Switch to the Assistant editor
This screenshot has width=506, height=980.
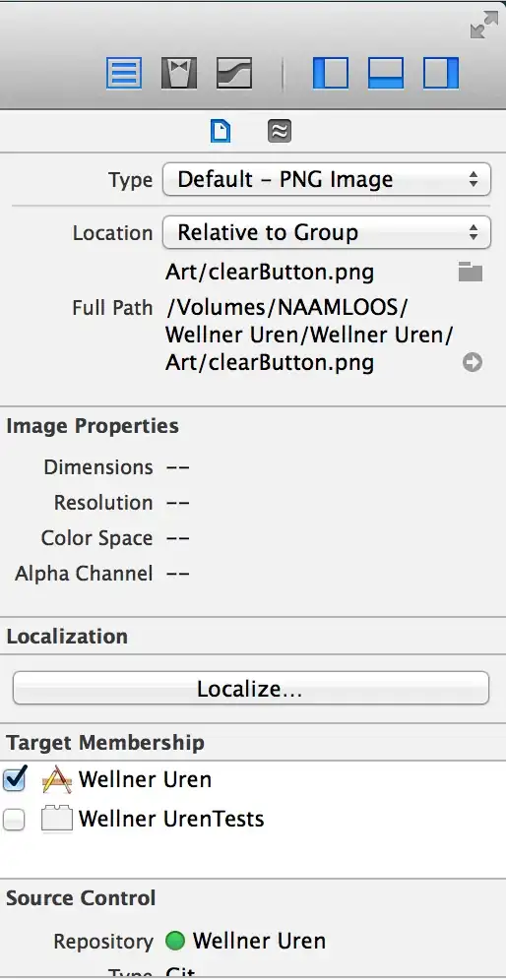point(179,73)
